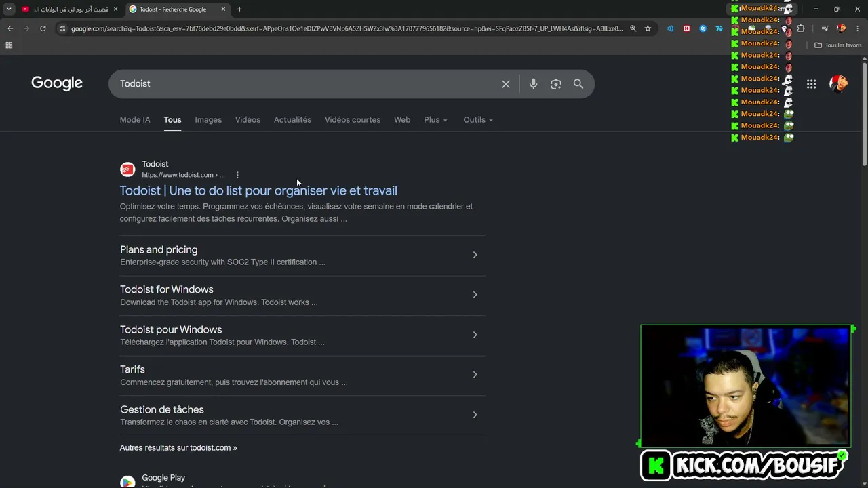Open a new browser tab

[x=239, y=9]
